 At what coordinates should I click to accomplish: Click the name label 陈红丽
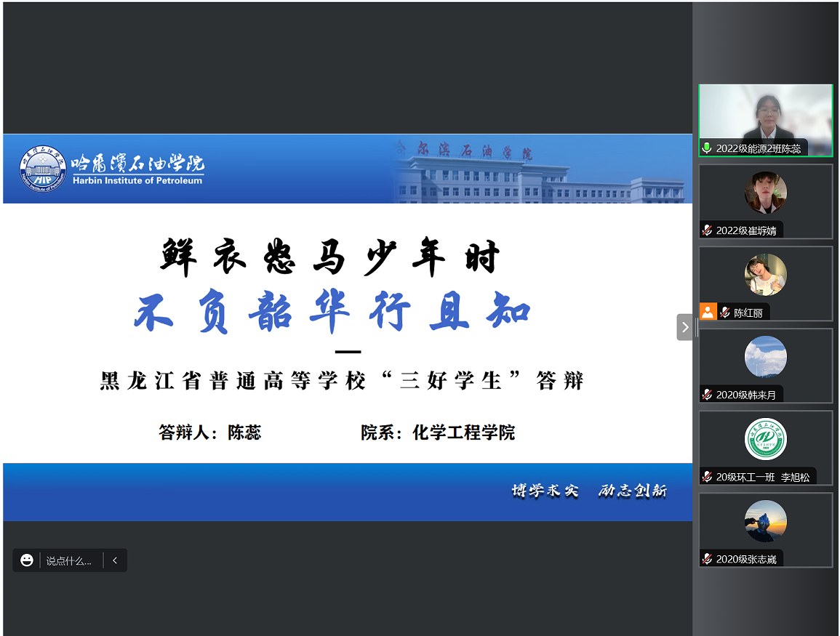point(748,313)
